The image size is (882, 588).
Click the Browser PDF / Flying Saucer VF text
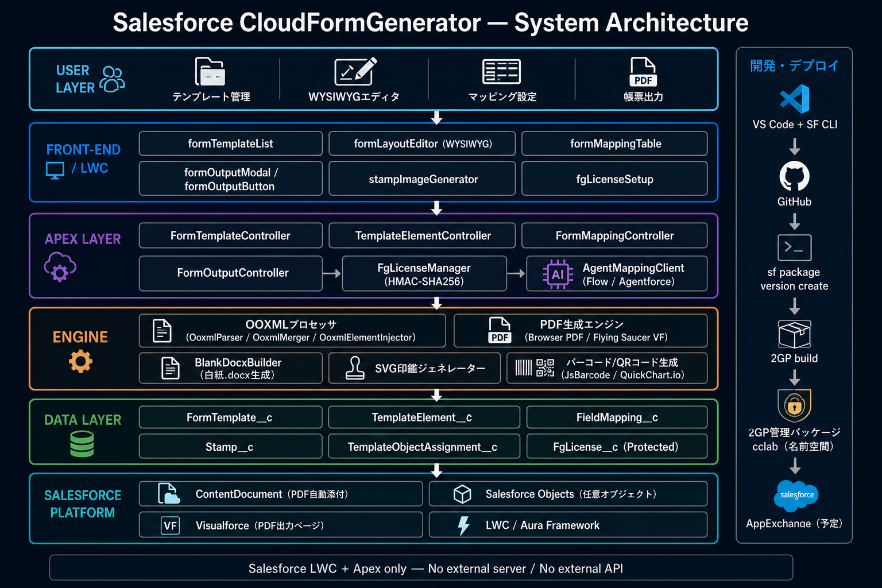tap(596, 338)
